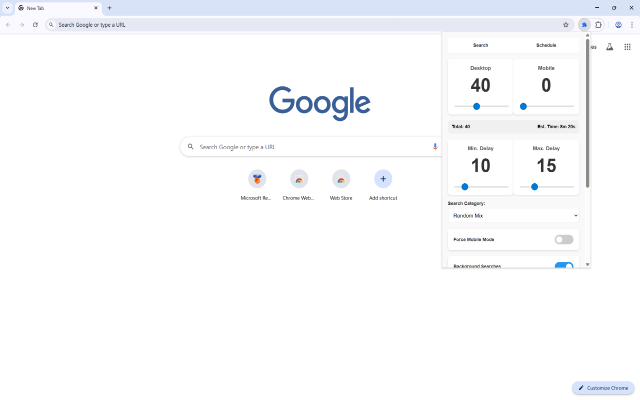Click the popup scrollbar up arrow

(587, 36)
